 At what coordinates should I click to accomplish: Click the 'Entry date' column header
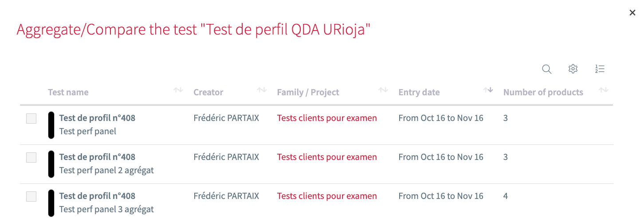[419, 92]
